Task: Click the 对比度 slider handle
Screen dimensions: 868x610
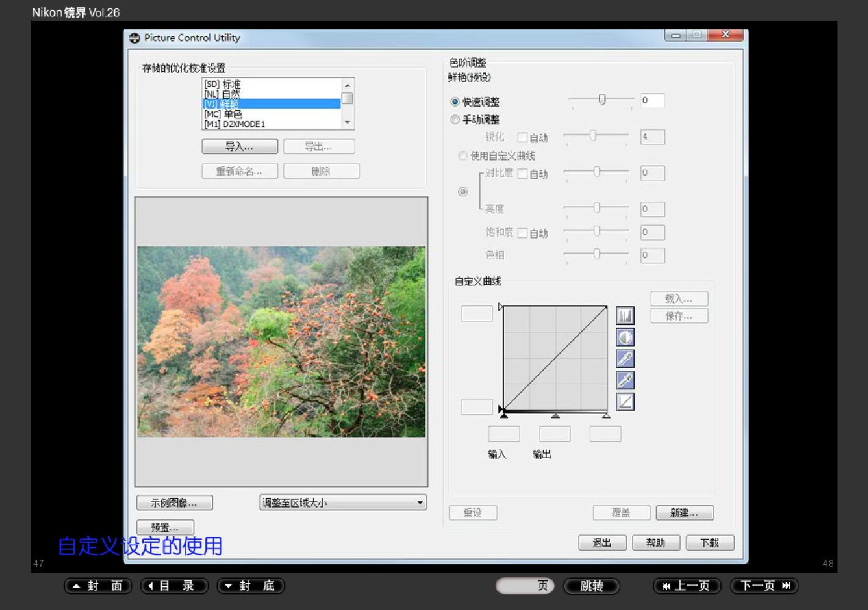Action: click(597, 172)
